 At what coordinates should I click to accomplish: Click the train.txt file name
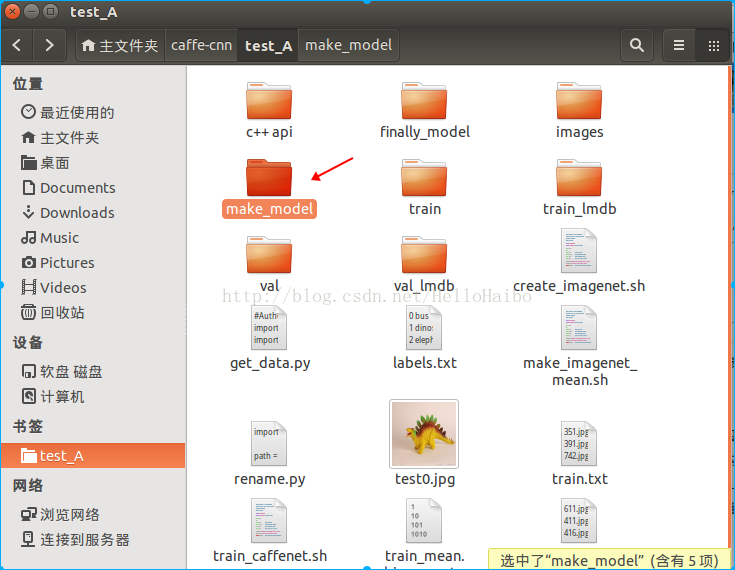(579, 479)
